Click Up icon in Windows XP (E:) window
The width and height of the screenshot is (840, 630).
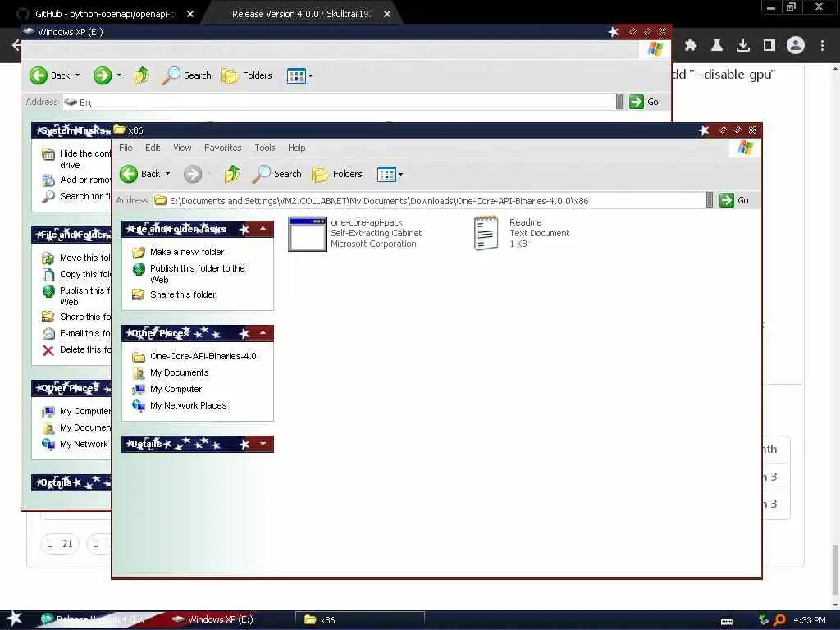coord(142,75)
